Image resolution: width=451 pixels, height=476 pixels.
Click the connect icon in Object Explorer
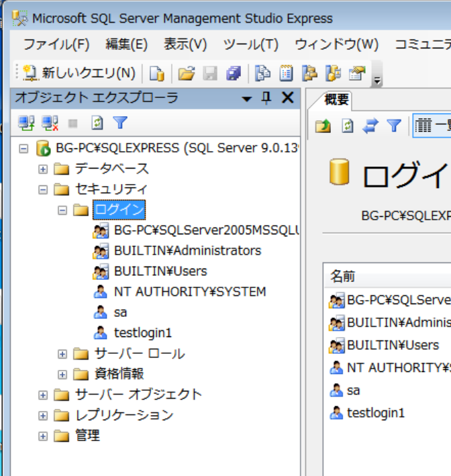tap(26, 123)
